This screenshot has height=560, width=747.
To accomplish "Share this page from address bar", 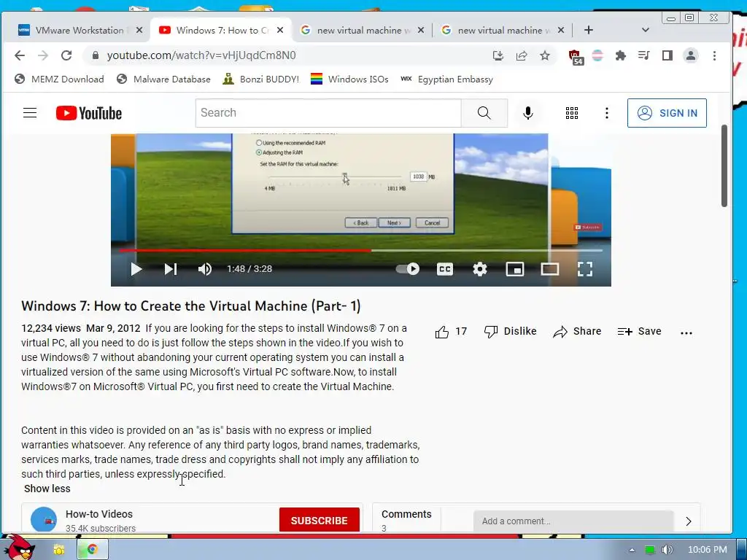I will (522, 55).
